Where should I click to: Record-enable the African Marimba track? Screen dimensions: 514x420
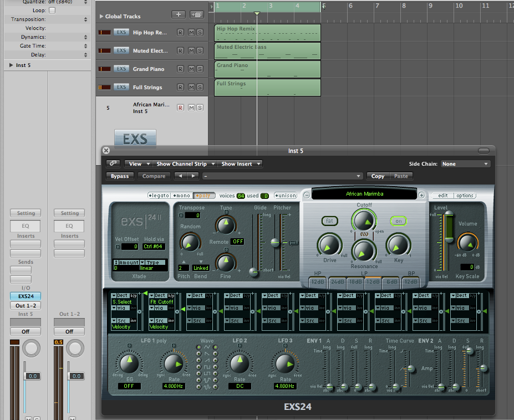[180, 108]
